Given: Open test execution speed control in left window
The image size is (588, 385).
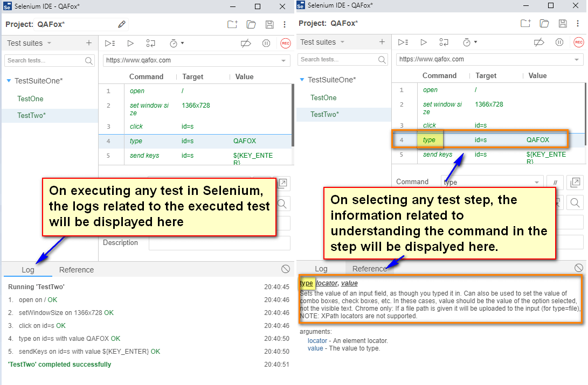Looking at the screenshot, I should 176,44.
